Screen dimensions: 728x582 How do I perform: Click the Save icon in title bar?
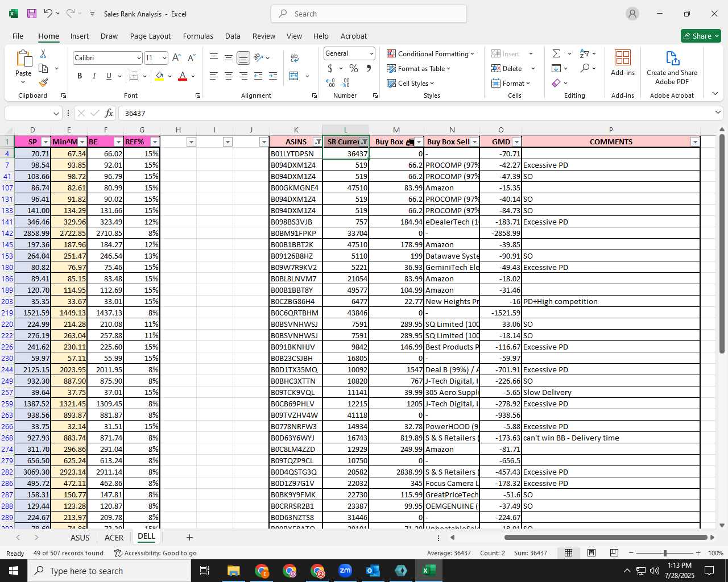point(32,14)
